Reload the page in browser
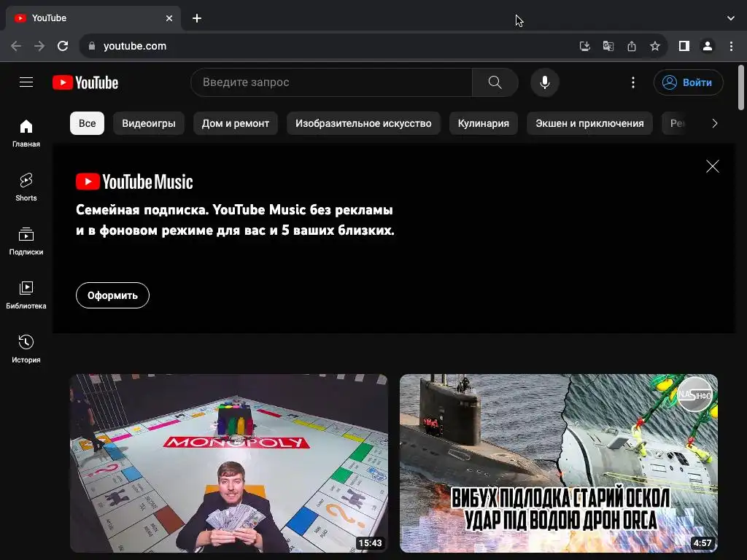The width and height of the screenshot is (747, 560). coord(63,46)
